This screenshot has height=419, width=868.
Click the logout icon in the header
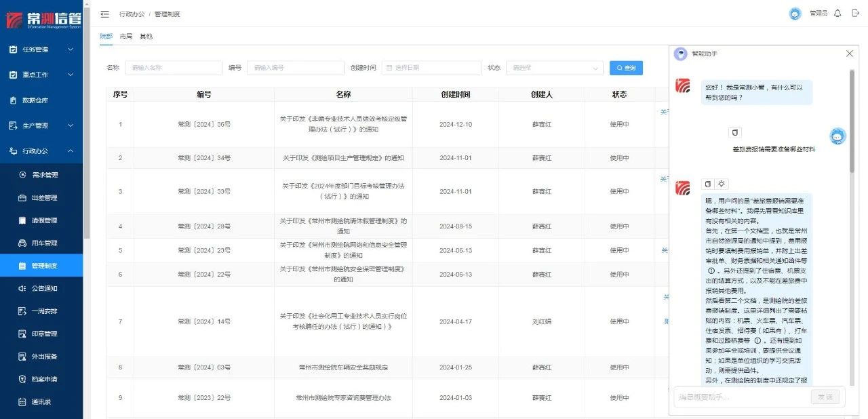click(x=855, y=14)
